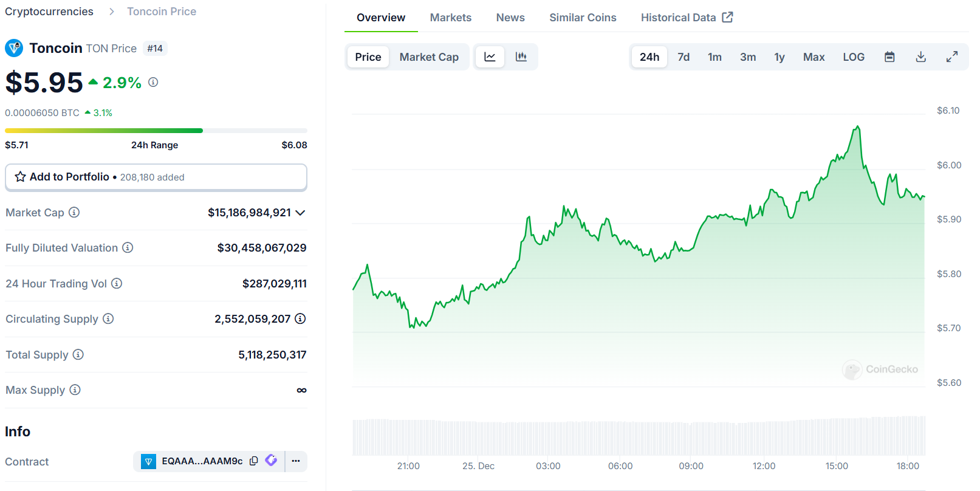Show Fully Diluted Valuation info icon
Screen dimensions: 980x491
point(128,247)
